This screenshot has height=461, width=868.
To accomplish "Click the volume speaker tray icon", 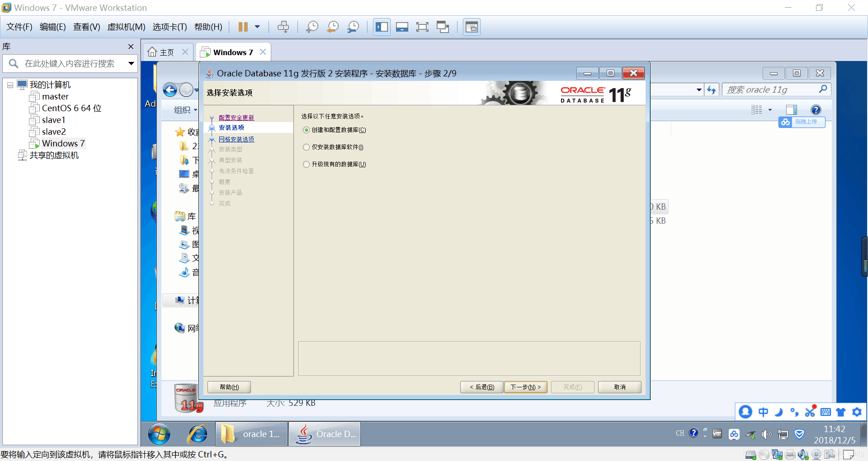I will [767, 435].
